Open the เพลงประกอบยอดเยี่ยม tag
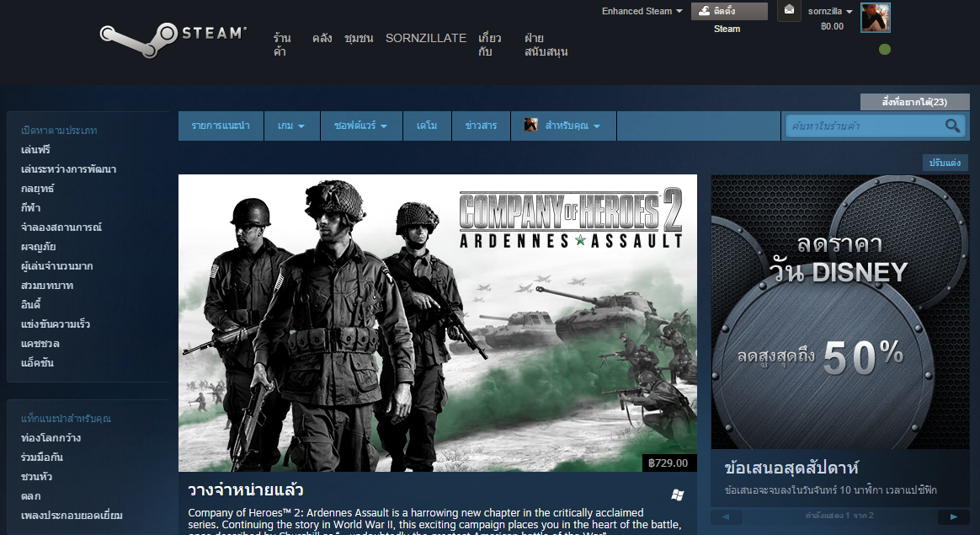Viewport: 980px width, 535px height. [x=72, y=516]
